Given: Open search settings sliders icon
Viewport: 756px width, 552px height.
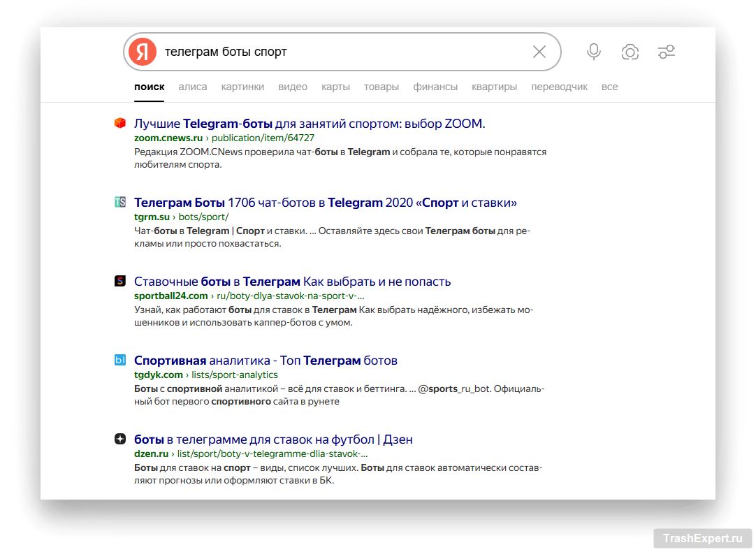Looking at the screenshot, I should coord(667,52).
